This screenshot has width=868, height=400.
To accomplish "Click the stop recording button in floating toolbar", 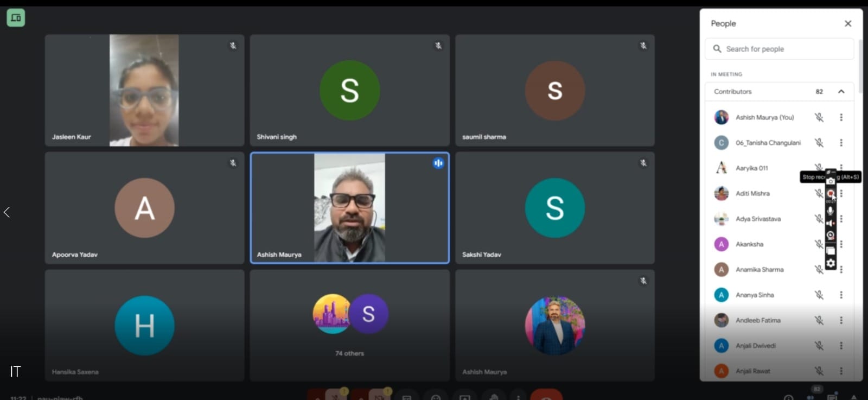I will [831, 193].
